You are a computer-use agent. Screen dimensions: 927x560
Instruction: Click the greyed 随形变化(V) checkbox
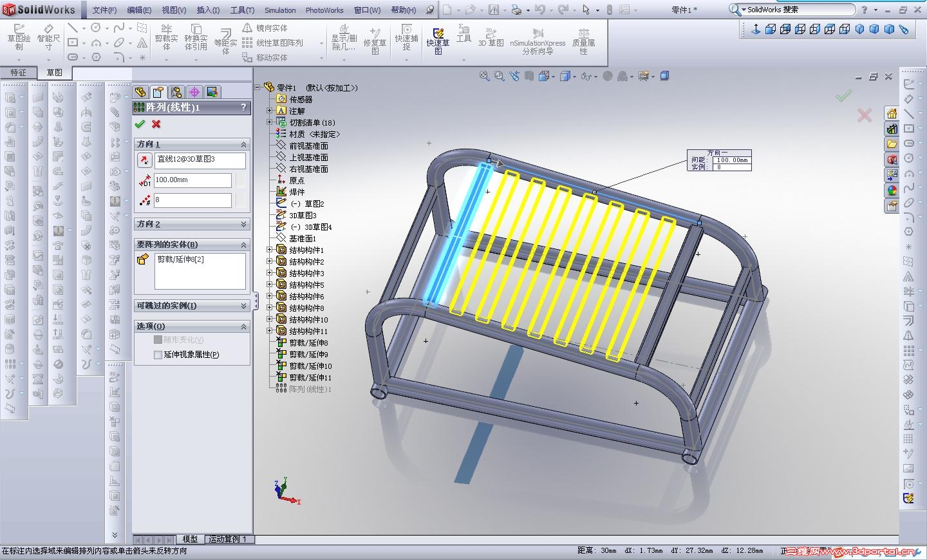click(158, 339)
